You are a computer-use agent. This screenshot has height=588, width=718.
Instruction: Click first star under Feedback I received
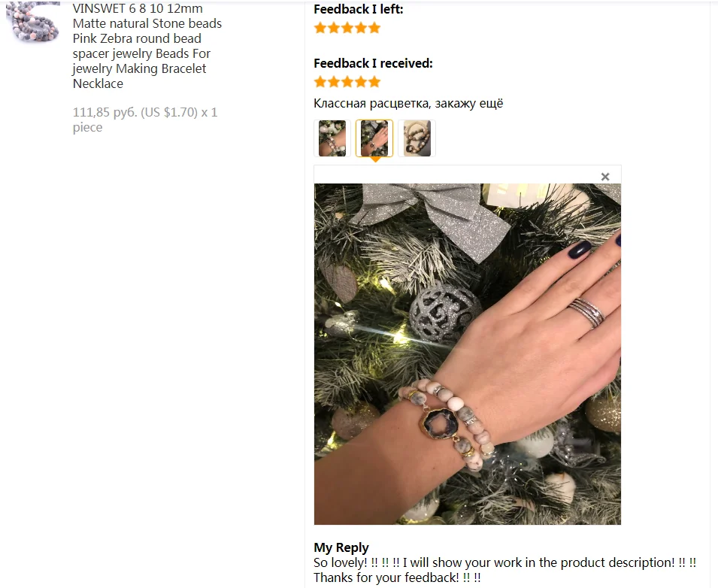[320, 82]
